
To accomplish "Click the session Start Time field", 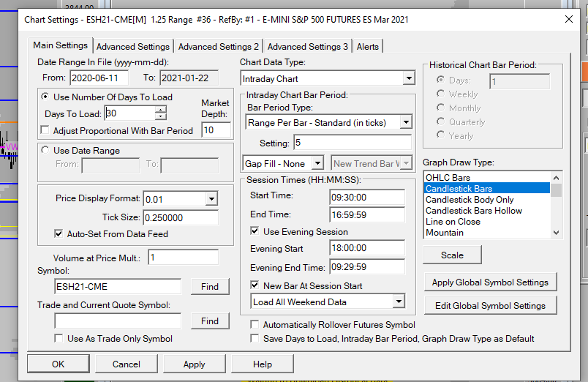I will [x=367, y=198].
